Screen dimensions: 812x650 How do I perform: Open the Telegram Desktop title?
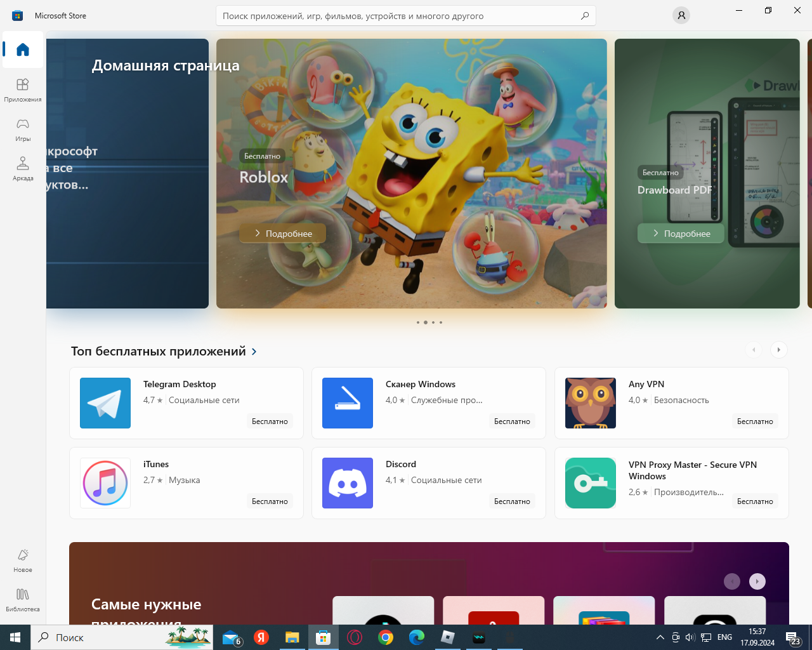pyautogui.click(x=180, y=384)
